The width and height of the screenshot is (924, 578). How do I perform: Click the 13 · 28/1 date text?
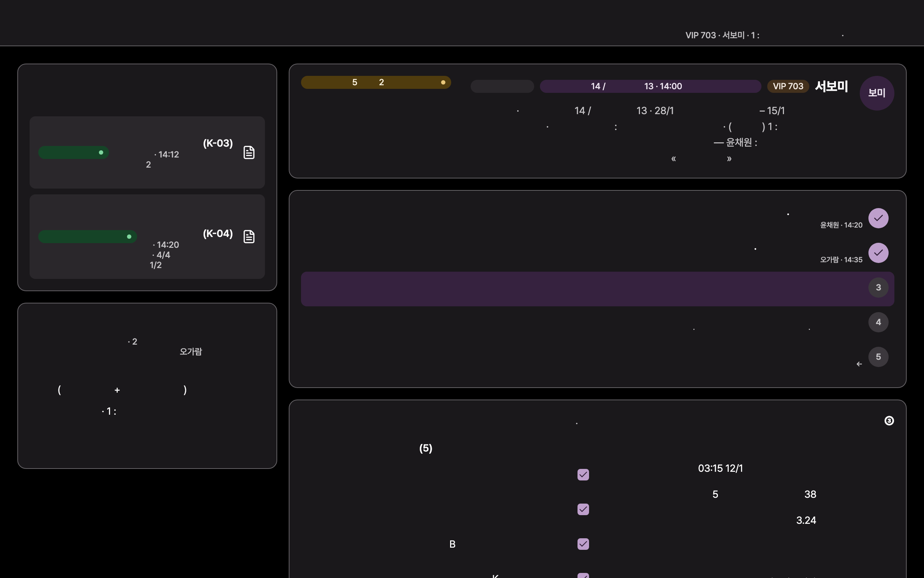pos(655,111)
